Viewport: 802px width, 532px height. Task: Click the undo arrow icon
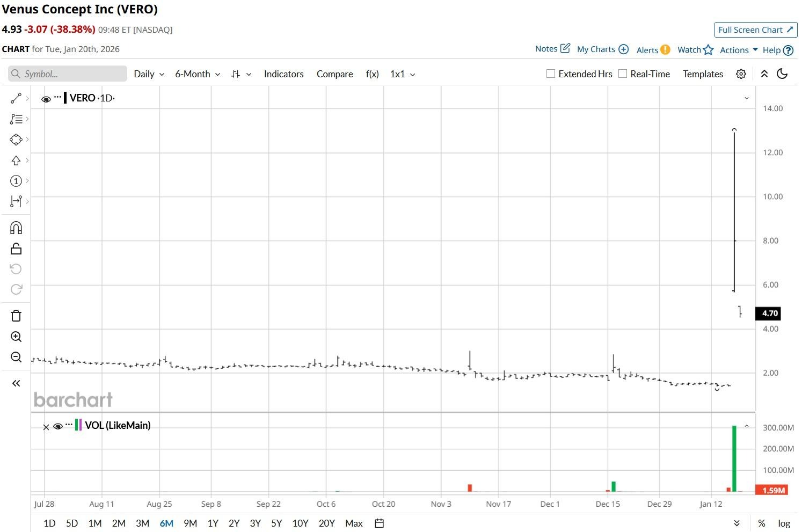coord(16,269)
